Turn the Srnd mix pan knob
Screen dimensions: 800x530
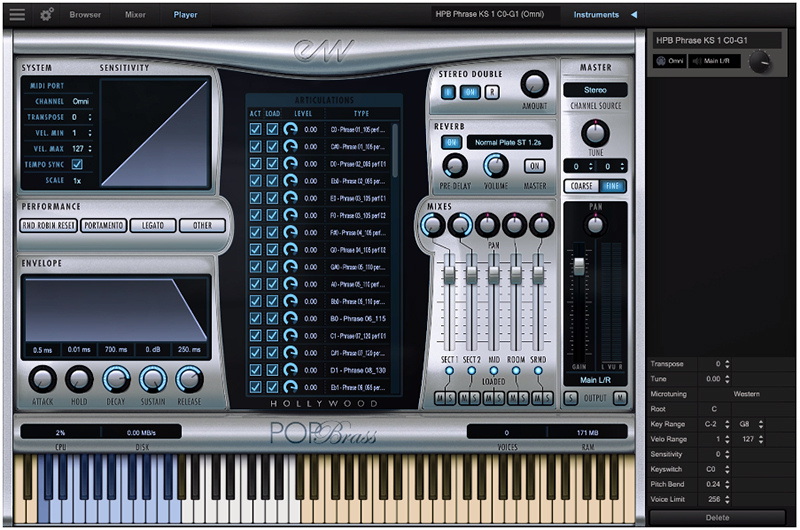541,225
